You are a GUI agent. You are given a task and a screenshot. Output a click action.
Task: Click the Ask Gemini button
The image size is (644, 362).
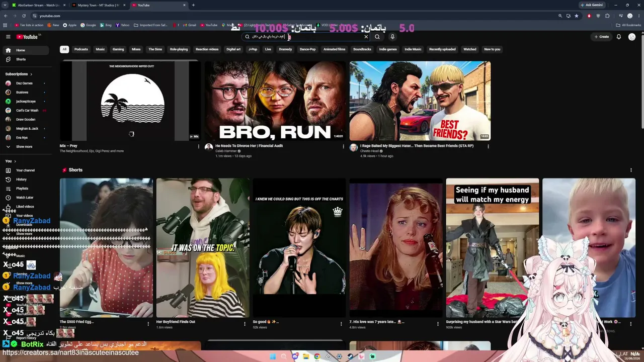(592, 5)
